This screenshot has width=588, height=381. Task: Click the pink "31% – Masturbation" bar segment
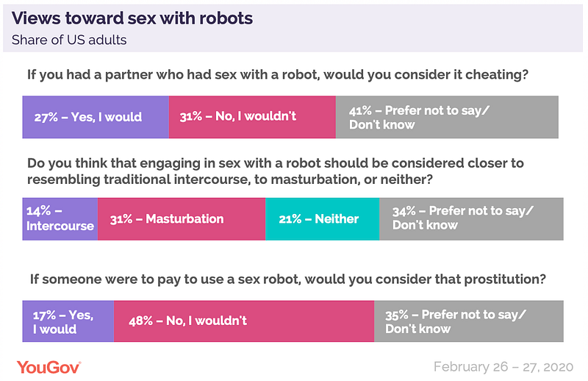click(182, 218)
